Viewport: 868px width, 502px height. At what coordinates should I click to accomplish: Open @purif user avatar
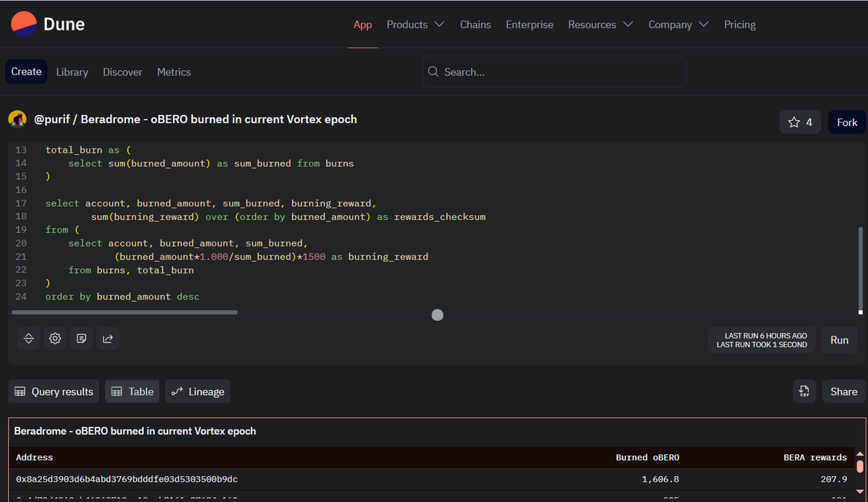18,119
